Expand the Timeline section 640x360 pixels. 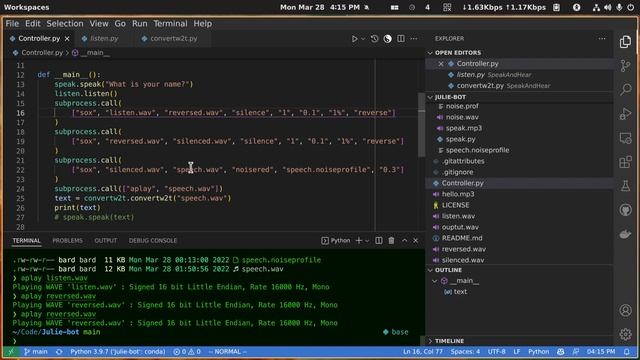tap(430, 341)
